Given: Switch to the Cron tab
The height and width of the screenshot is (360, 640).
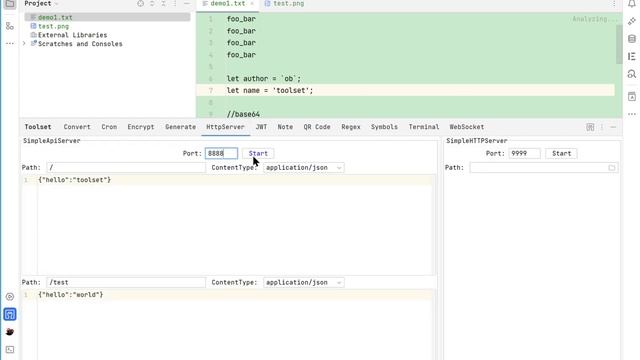Looking at the screenshot, I should tap(109, 127).
